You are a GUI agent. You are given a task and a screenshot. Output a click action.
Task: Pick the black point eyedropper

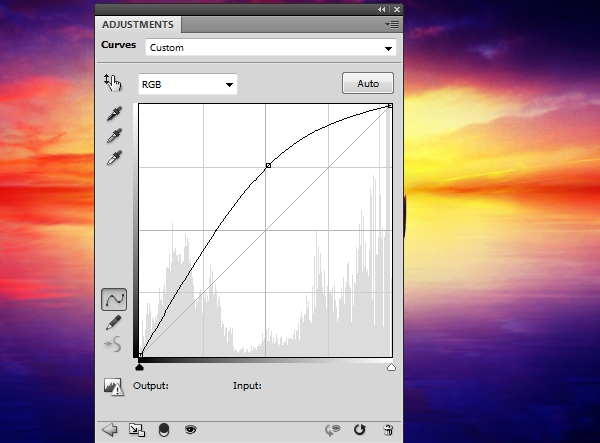pyautogui.click(x=114, y=114)
